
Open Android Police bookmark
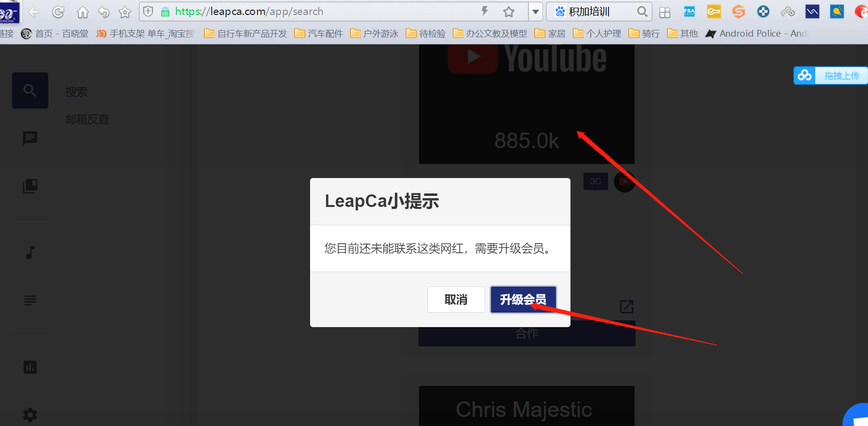coord(756,33)
